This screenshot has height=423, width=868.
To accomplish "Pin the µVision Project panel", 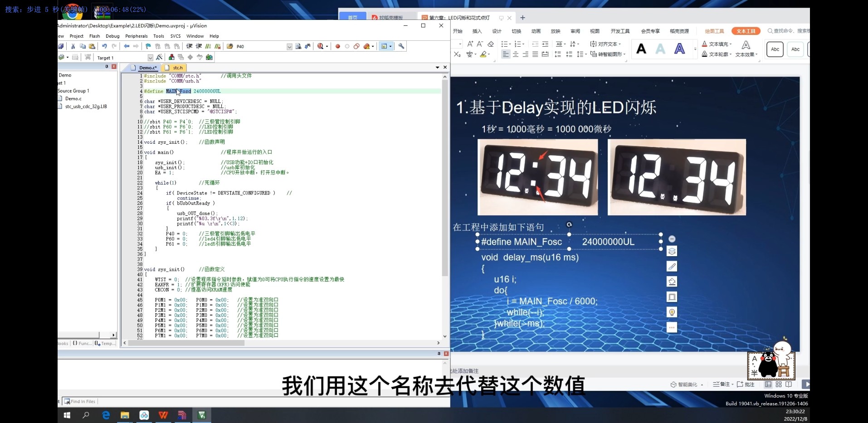I will coord(107,67).
